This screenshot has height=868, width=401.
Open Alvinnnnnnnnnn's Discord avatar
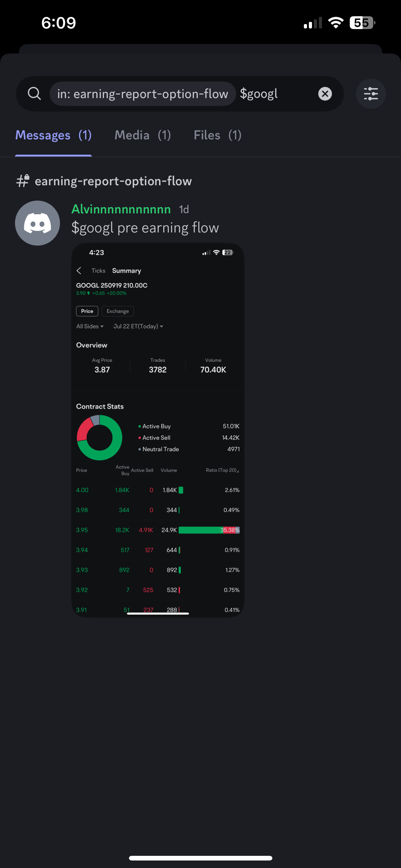(x=37, y=223)
